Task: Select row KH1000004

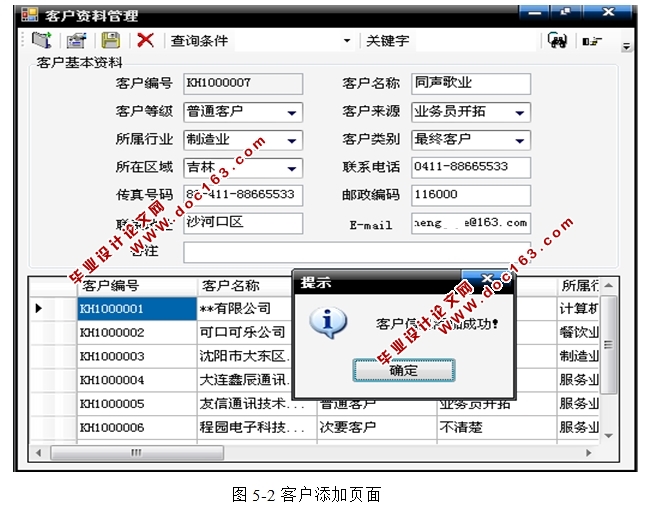Action: [x=137, y=380]
